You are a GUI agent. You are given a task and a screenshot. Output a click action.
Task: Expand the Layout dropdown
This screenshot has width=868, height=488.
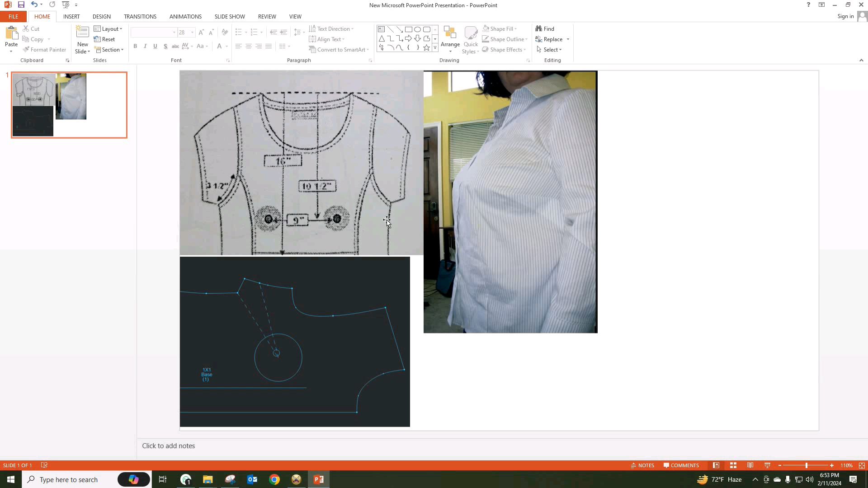[108, 29]
